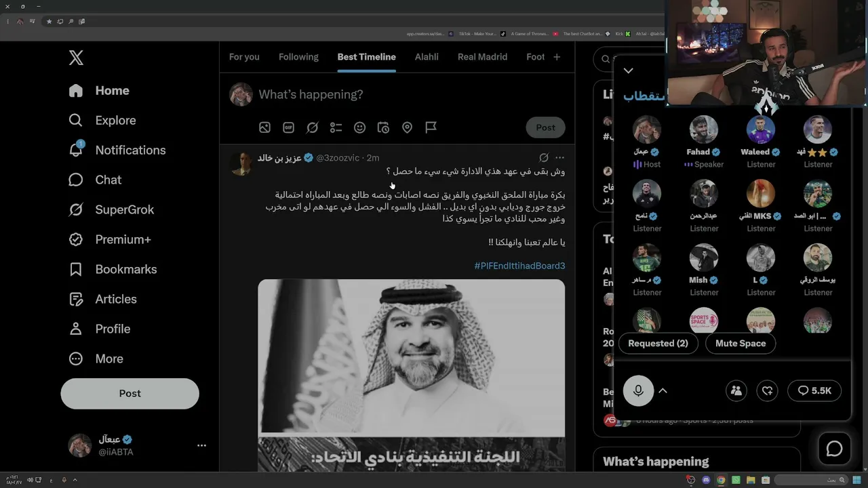
Task: Click the flag icon in composer toolbar
Action: (x=431, y=127)
